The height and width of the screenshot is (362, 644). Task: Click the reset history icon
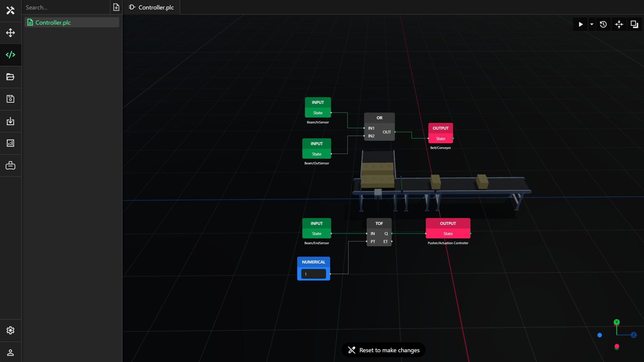(603, 24)
